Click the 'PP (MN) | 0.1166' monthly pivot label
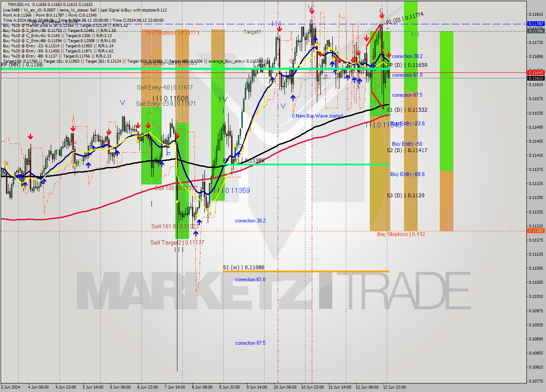 click(x=22, y=64)
